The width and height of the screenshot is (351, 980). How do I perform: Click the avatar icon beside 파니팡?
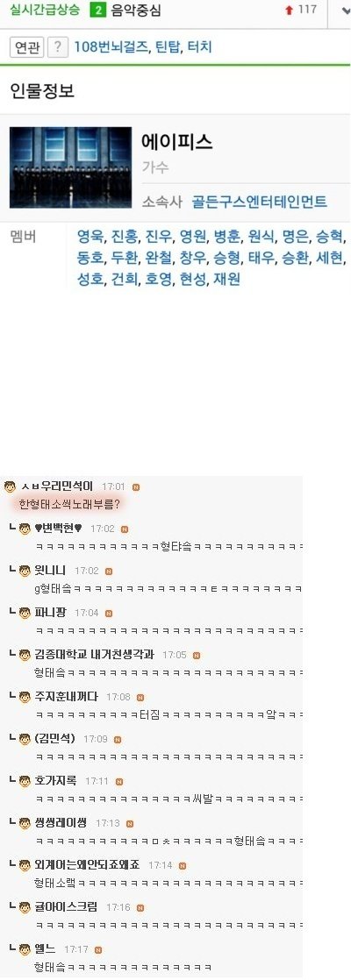tap(25, 613)
